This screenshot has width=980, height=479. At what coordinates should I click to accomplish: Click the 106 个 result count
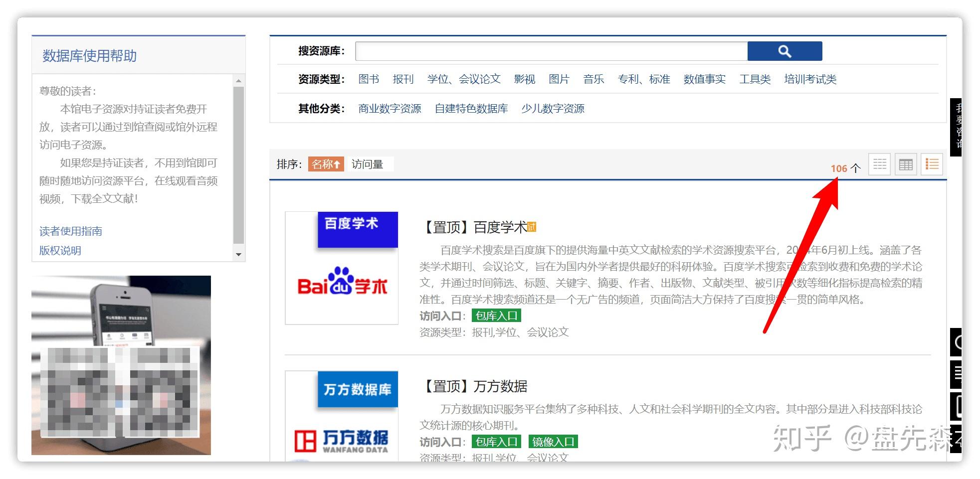(x=845, y=168)
